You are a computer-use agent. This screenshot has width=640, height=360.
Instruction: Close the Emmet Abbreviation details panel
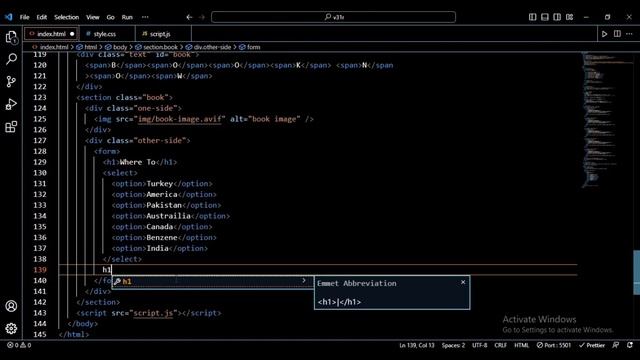pyautogui.click(x=463, y=282)
